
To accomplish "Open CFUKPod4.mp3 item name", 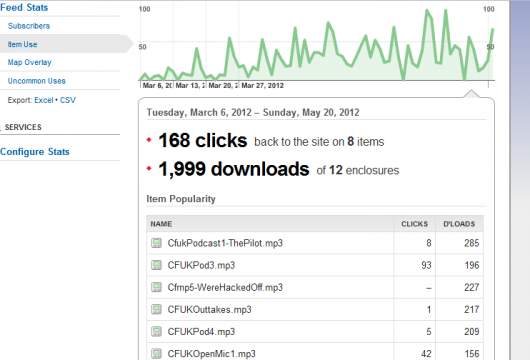I will (201, 332).
